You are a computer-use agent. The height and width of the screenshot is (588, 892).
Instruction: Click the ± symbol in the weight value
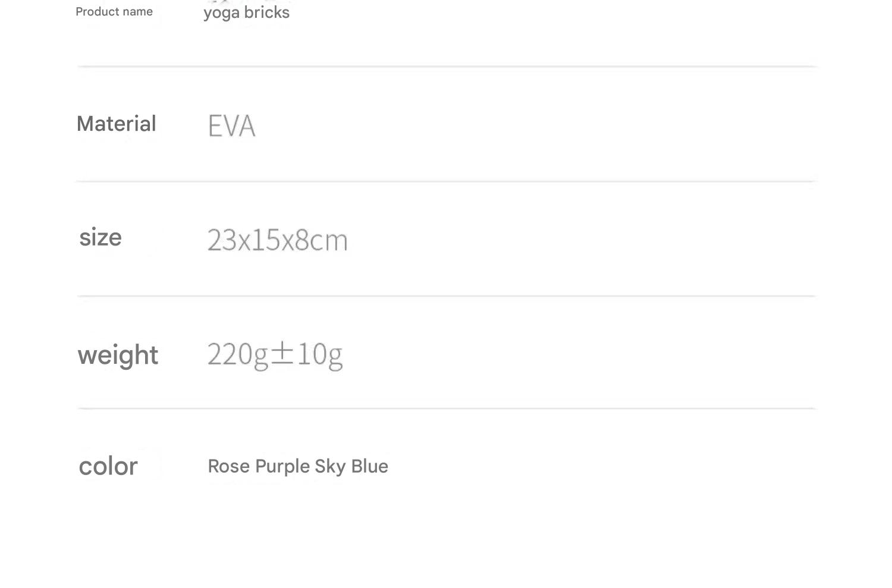(282, 353)
